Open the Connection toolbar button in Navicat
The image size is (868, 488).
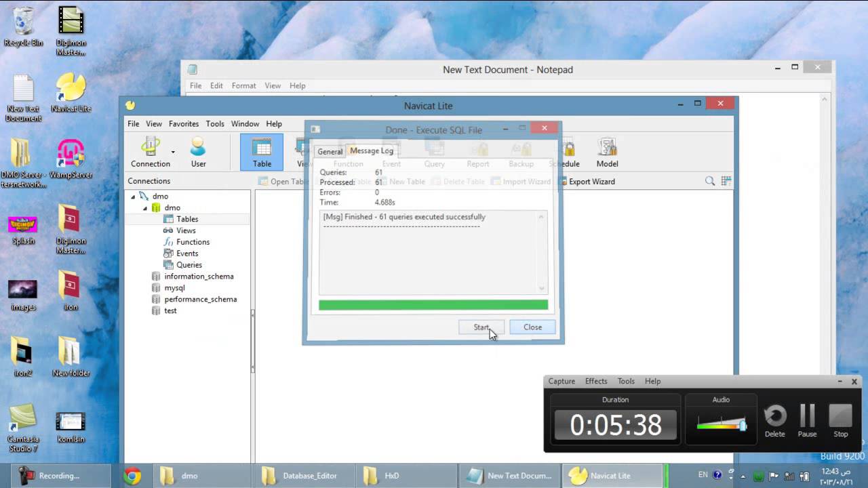click(x=150, y=152)
